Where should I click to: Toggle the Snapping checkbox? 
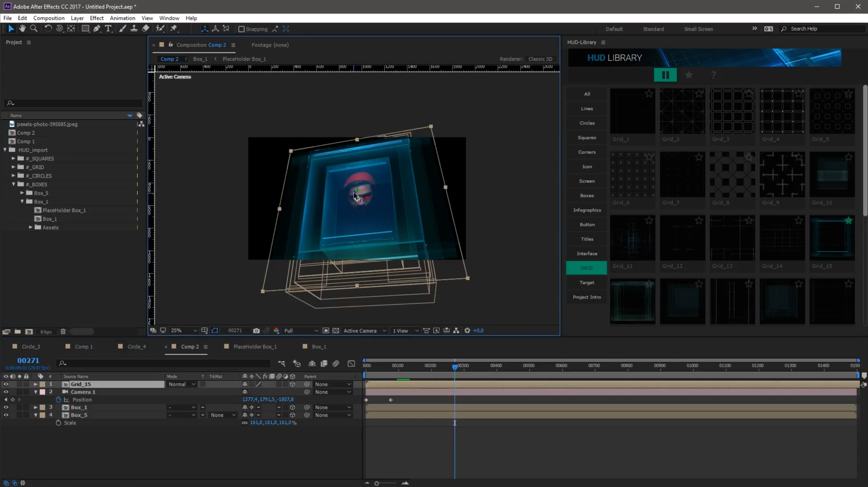point(241,29)
